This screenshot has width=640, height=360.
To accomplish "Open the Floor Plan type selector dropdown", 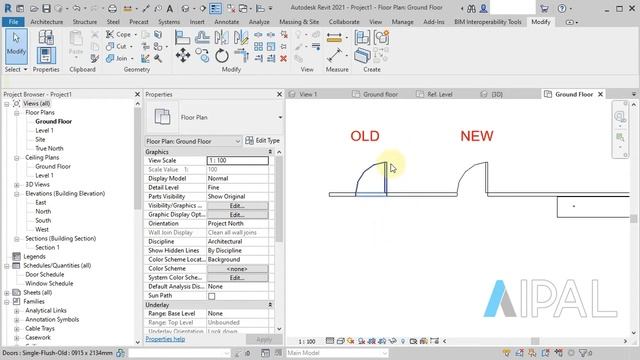I will click(280, 118).
